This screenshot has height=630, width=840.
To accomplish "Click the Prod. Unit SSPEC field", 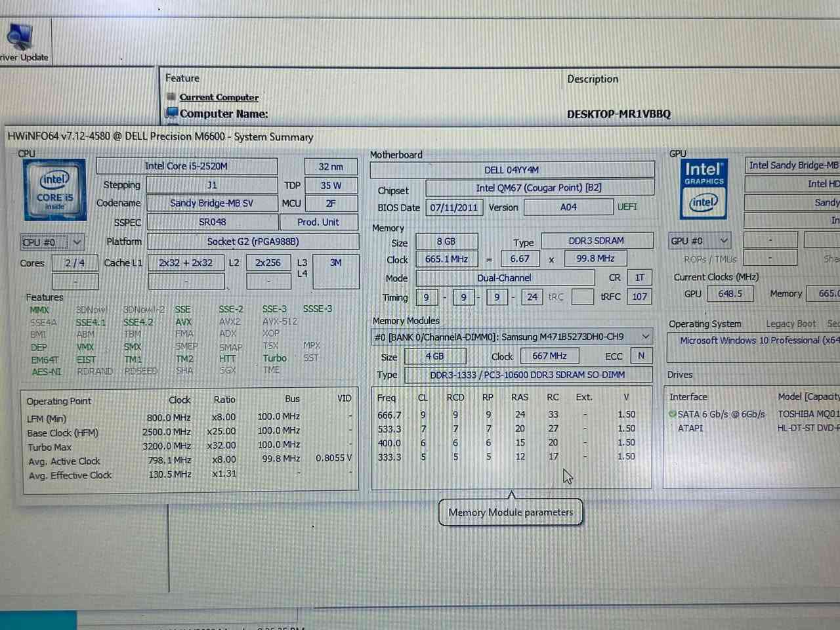I will (x=318, y=222).
